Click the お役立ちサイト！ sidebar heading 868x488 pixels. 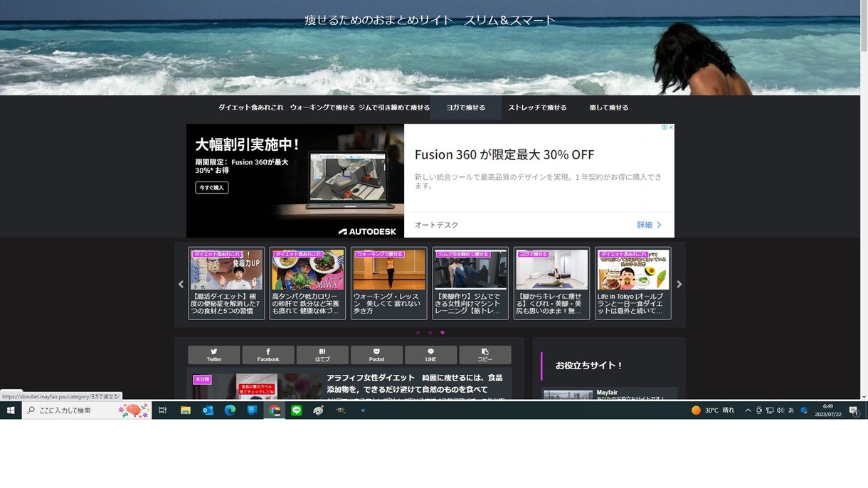[589, 365]
